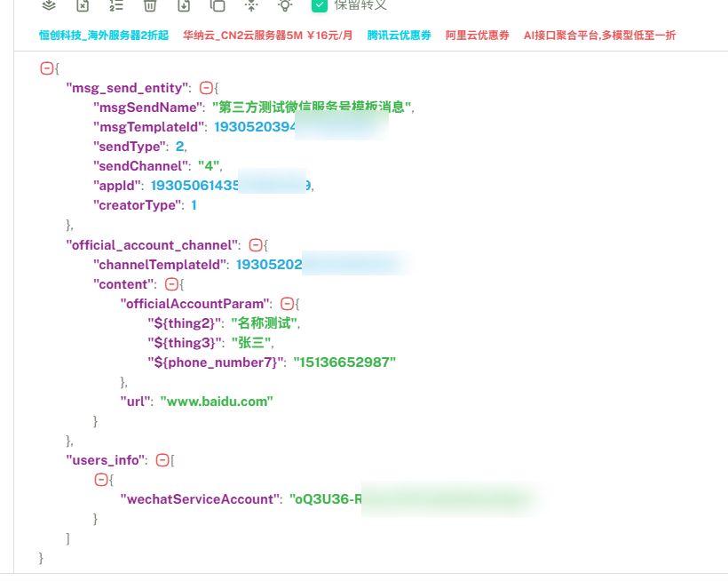Image resolution: width=728 pixels, height=581 pixels.
Task: Open the 恒创科技_海外服务器2折起 link
Action: 104,36
